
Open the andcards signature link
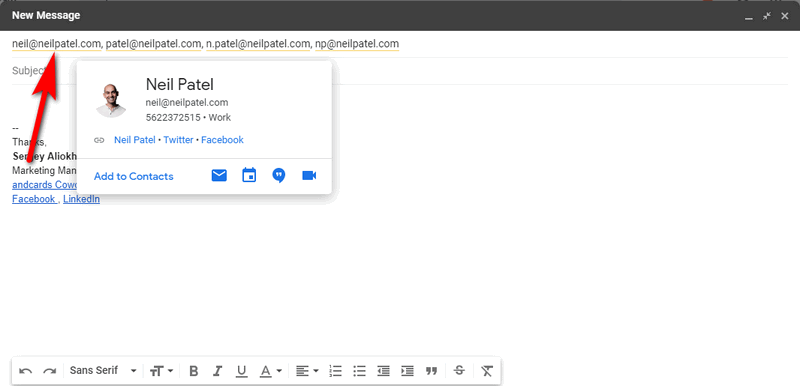pyautogui.click(x=44, y=185)
